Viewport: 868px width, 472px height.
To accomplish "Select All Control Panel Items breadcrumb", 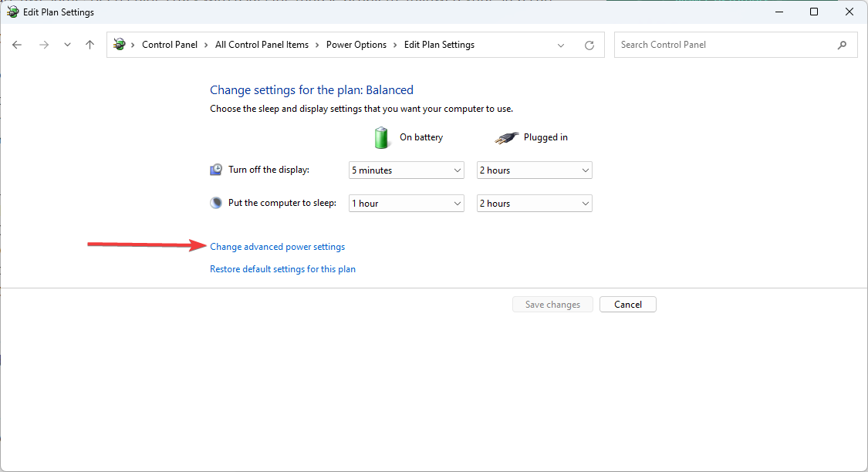I will pos(262,45).
